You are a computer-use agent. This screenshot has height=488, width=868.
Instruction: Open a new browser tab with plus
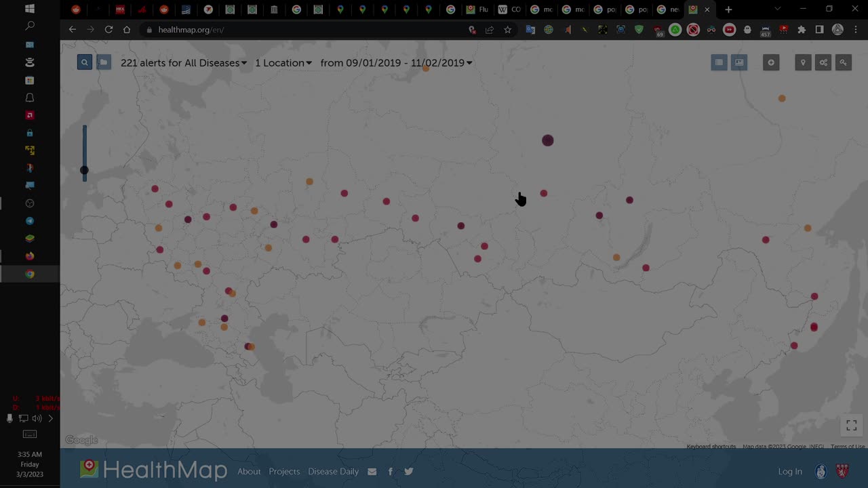click(x=728, y=9)
